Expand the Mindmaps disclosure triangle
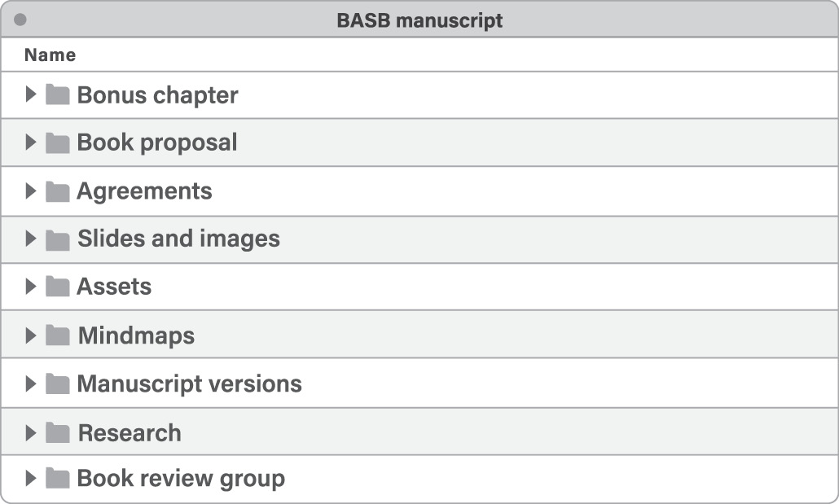Viewport: 839px width, 504px height. pyautogui.click(x=31, y=335)
